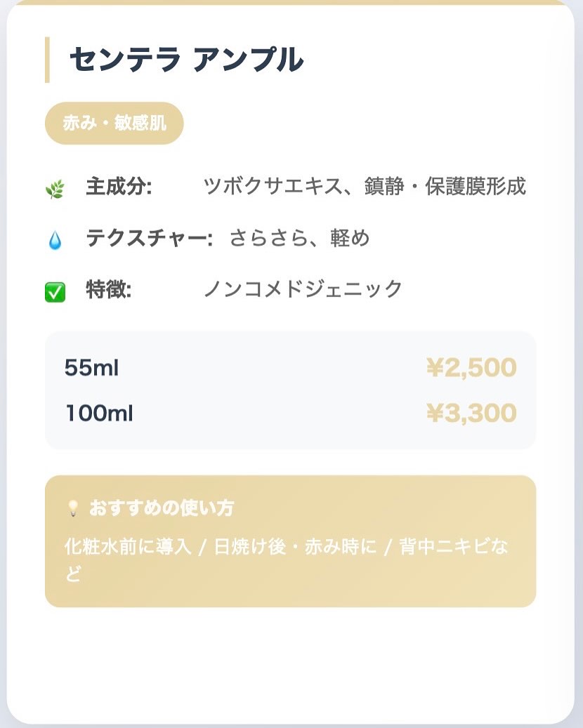Click the herb leaf icon beside 主成分
The image size is (583, 728).
coord(54,190)
